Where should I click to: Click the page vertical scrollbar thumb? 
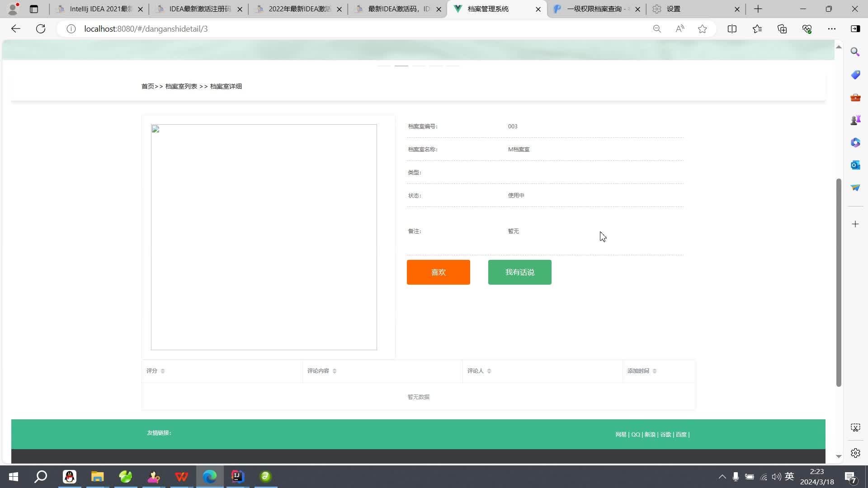pyautogui.click(x=838, y=282)
